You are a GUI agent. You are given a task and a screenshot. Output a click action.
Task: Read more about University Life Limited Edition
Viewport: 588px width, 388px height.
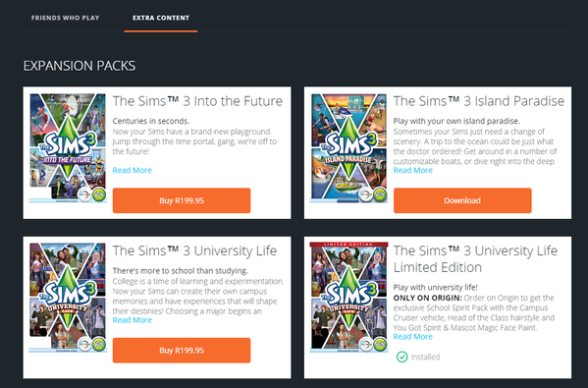[x=413, y=337]
